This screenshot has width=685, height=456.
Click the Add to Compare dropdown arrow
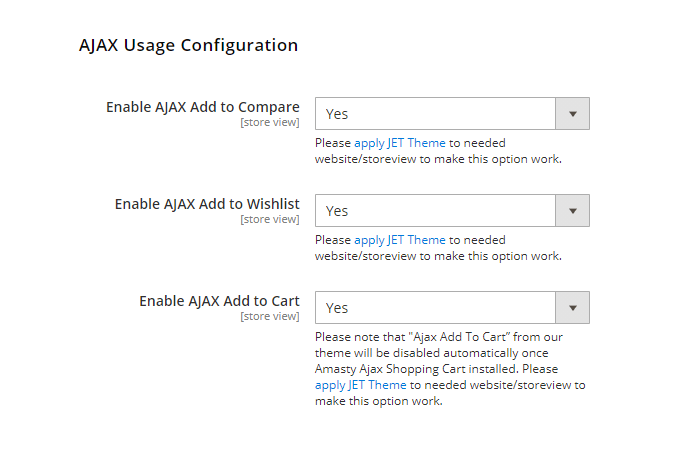(572, 114)
